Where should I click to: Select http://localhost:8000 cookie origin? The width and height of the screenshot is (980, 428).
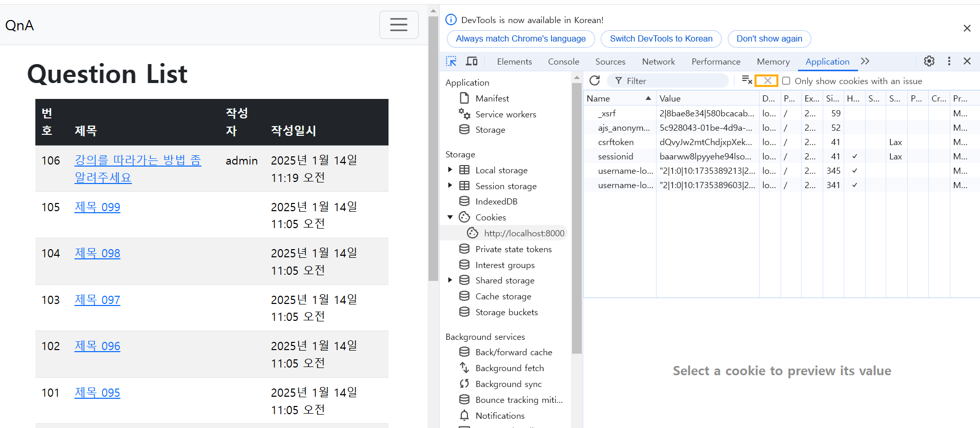tap(524, 233)
